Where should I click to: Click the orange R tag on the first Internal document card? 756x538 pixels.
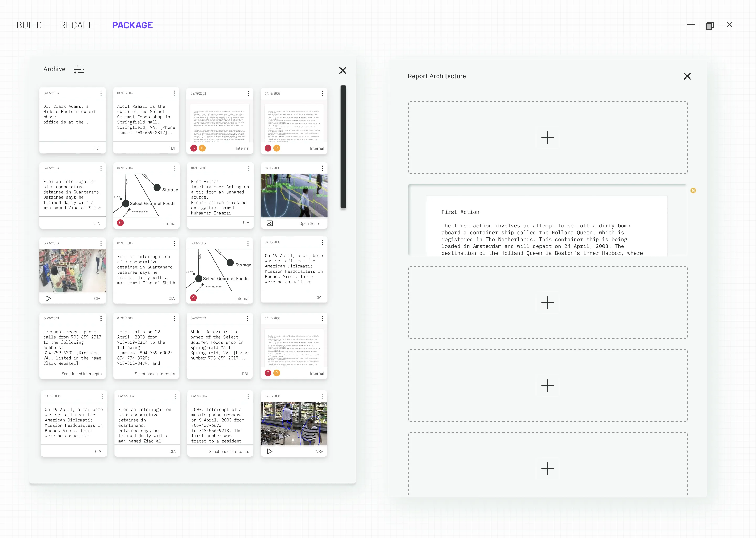pos(202,148)
